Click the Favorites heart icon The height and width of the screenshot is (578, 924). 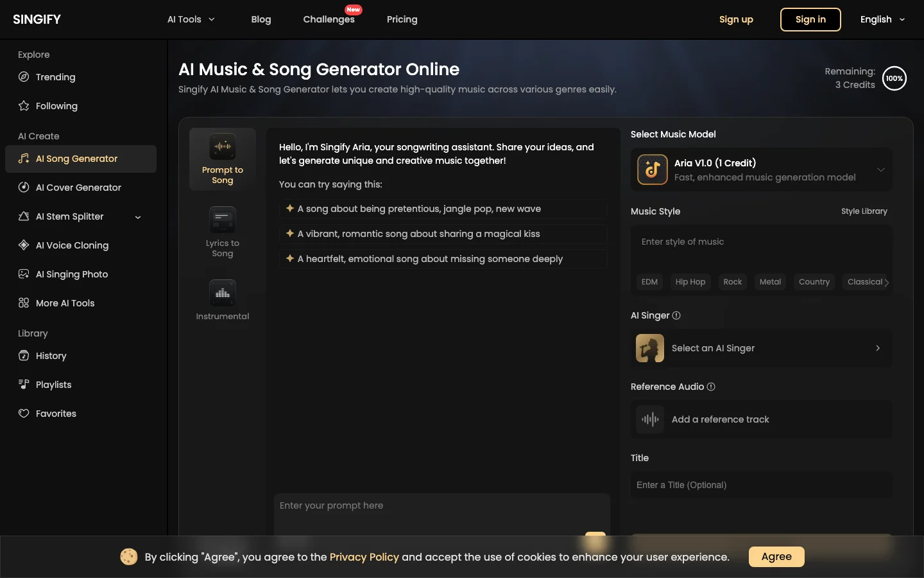coord(24,414)
